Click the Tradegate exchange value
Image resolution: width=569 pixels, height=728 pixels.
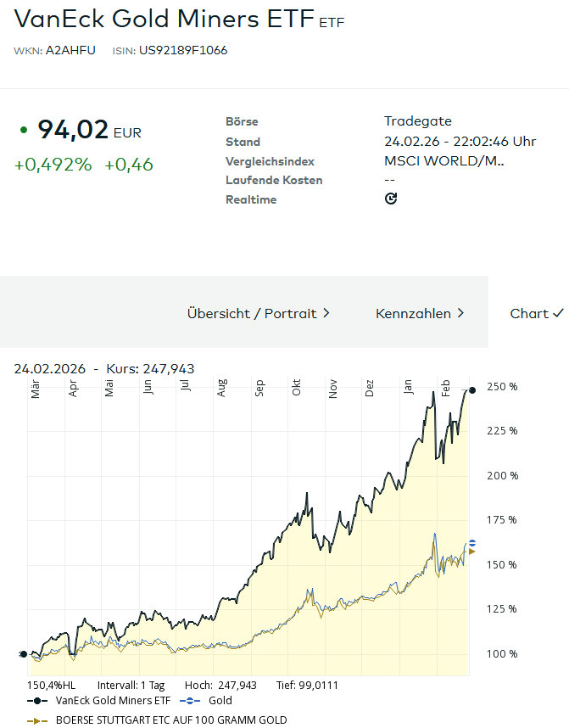click(x=418, y=121)
